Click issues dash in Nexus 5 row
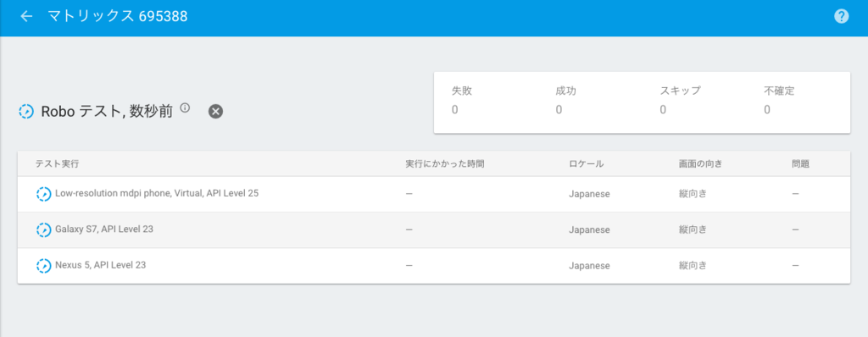The image size is (868, 337). tap(795, 266)
